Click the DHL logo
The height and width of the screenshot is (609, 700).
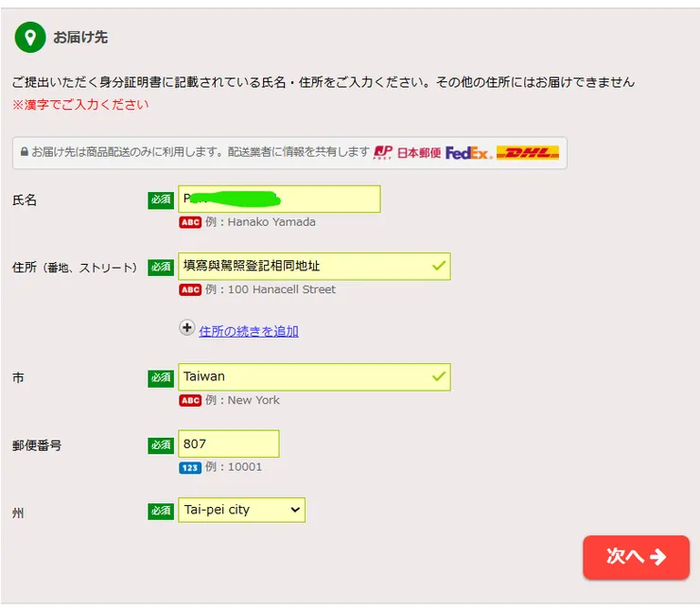pyautogui.click(x=528, y=152)
